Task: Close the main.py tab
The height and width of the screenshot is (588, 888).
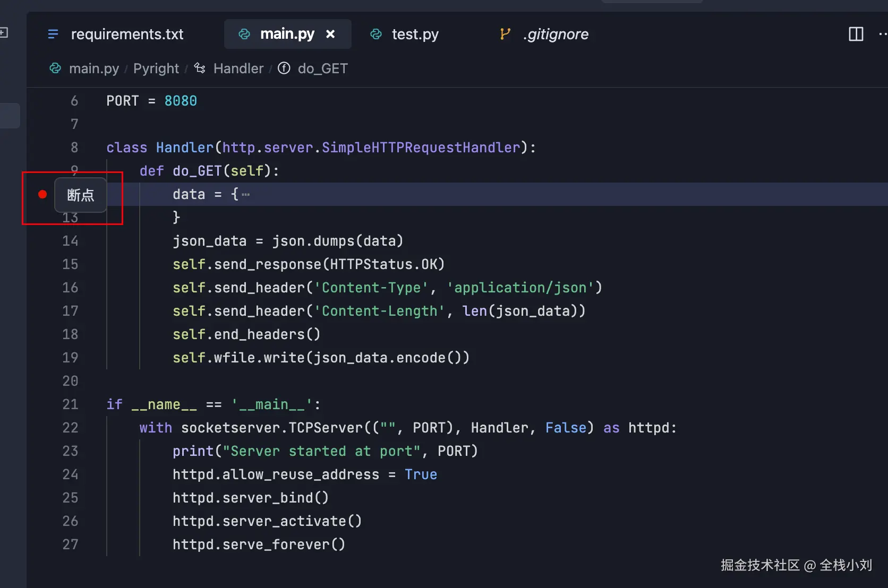Action: click(330, 34)
